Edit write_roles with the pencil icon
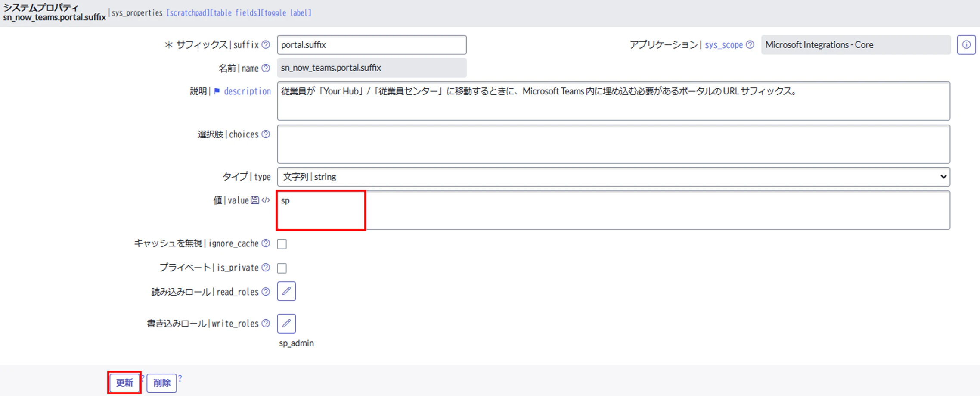 (286, 323)
